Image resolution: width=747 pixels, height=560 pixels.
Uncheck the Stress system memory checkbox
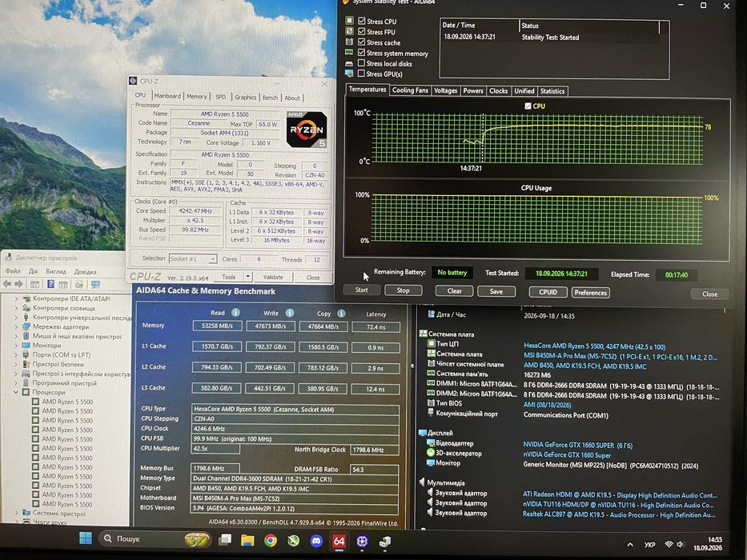click(x=362, y=52)
